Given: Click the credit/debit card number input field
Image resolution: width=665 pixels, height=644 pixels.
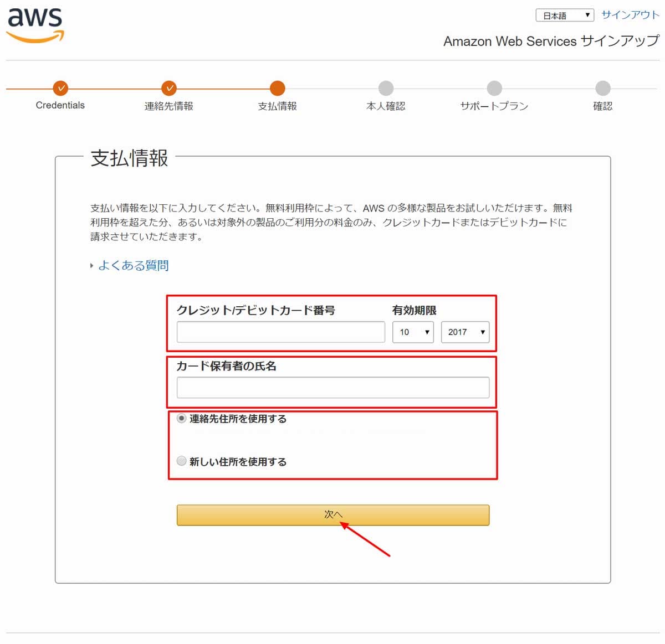Looking at the screenshot, I should pyautogui.click(x=280, y=332).
